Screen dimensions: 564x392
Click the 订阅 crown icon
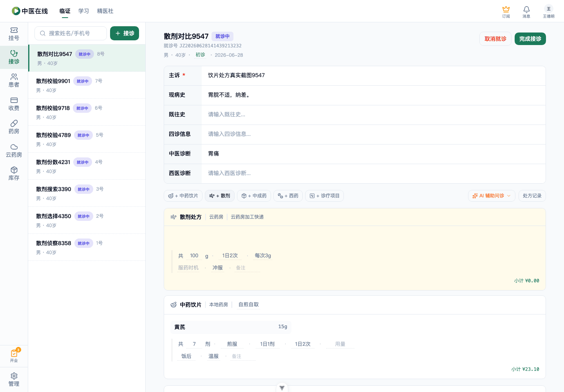coord(506,12)
